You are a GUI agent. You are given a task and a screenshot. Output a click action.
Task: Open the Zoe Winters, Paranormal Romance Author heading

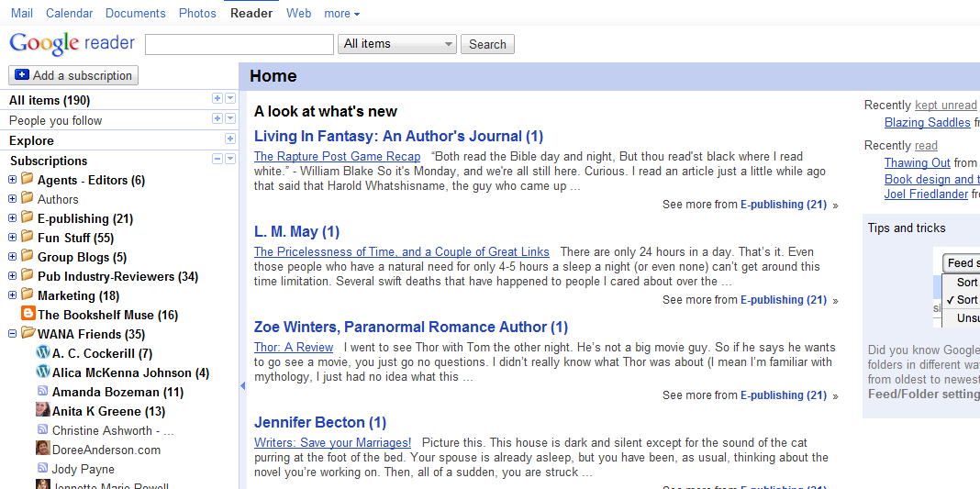click(410, 327)
